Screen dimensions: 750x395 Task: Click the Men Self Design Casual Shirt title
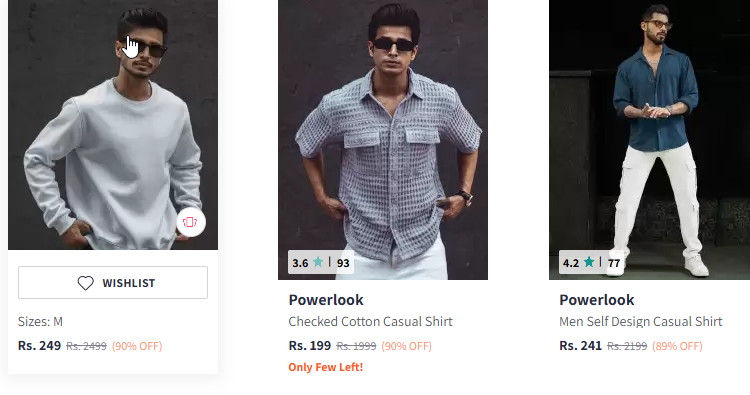click(x=640, y=321)
